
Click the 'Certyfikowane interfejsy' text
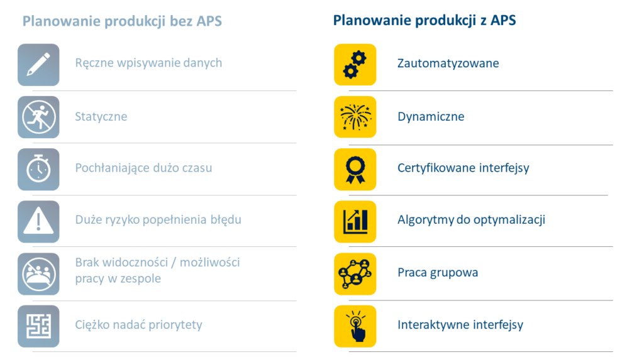[x=463, y=168]
